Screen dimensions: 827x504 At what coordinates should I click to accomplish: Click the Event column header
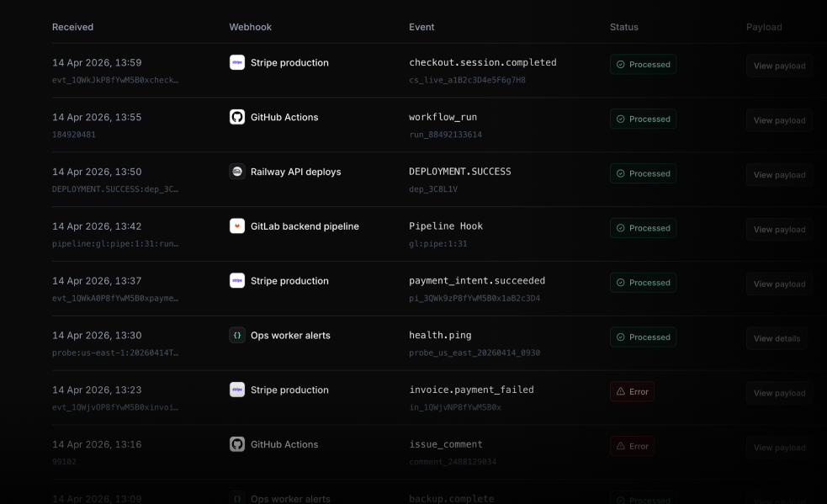(421, 26)
